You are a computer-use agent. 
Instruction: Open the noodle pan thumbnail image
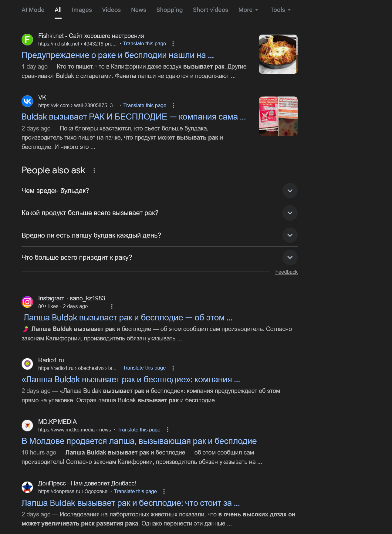[278, 54]
